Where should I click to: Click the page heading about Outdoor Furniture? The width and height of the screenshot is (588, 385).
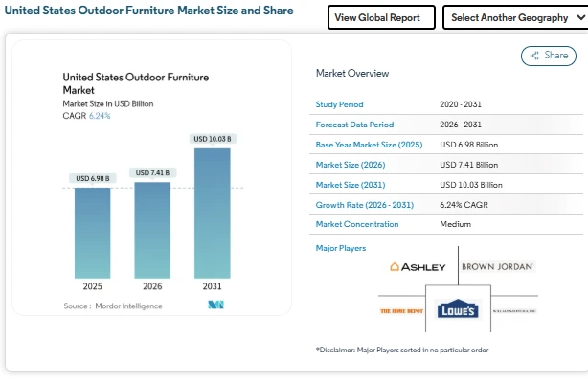point(148,11)
